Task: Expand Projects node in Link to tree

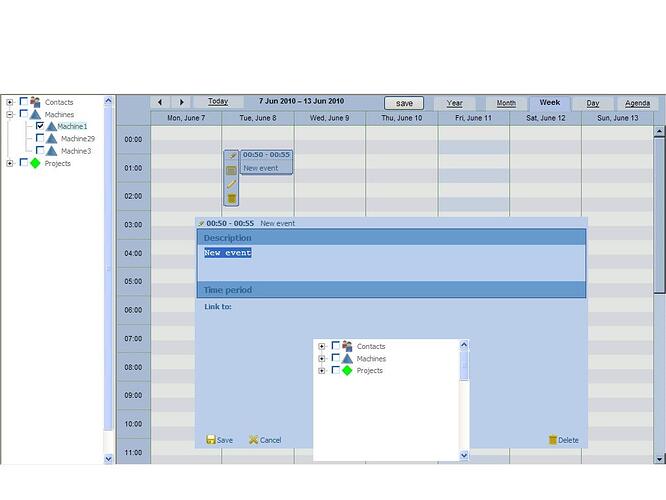Action: pyautogui.click(x=322, y=371)
